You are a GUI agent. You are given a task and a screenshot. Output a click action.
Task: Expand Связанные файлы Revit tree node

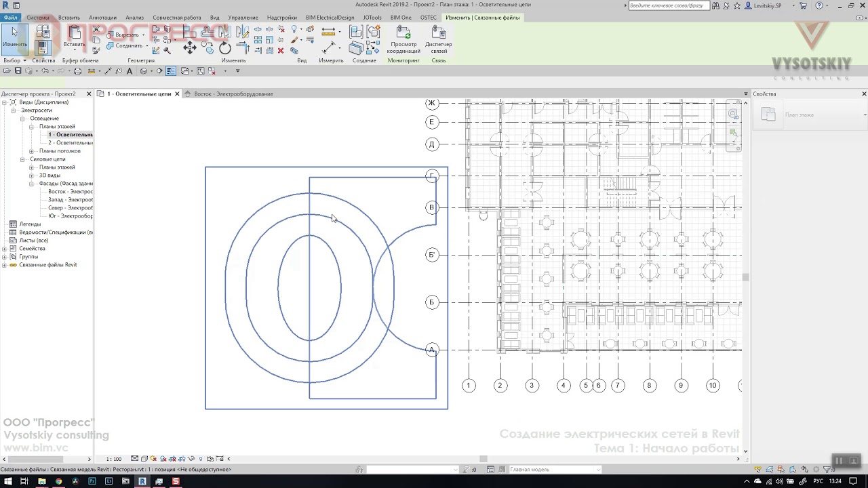(x=5, y=265)
